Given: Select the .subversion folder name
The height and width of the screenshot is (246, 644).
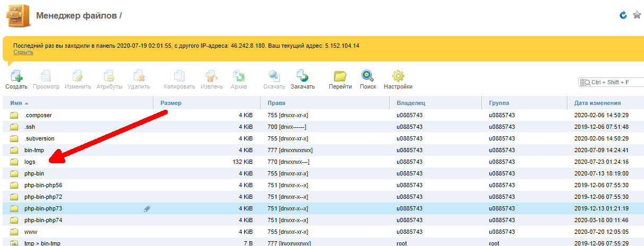Looking at the screenshot, I should click(x=39, y=138).
